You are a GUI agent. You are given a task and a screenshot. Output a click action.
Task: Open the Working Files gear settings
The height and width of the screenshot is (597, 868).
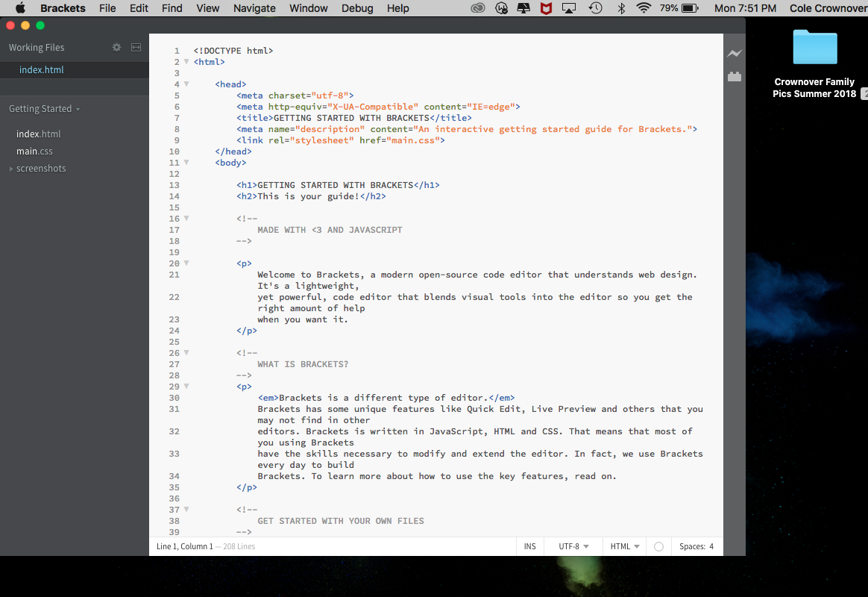[116, 48]
